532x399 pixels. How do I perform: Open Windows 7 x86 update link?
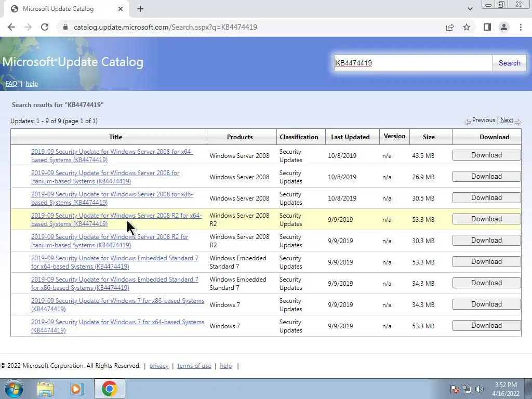[118, 304]
